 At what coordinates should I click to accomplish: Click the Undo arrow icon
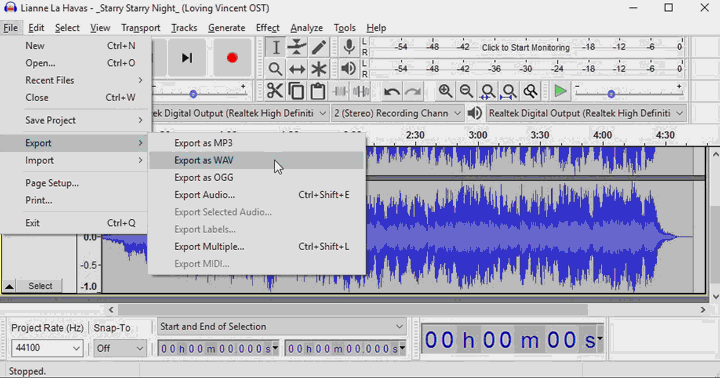(392, 91)
